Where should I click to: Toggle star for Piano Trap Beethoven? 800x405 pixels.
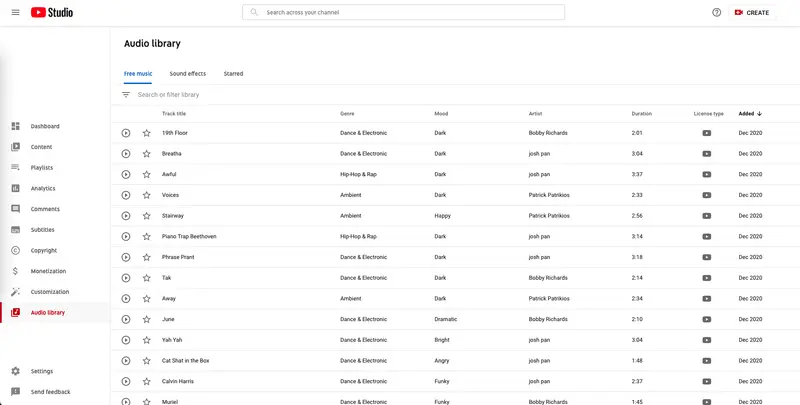click(146, 236)
